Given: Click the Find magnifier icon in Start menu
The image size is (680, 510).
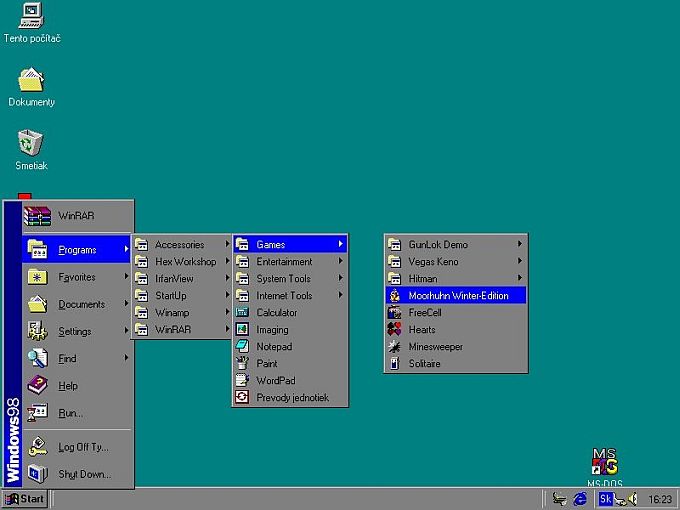Looking at the screenshot, I should pyautogui.click(x=38, y=358).
